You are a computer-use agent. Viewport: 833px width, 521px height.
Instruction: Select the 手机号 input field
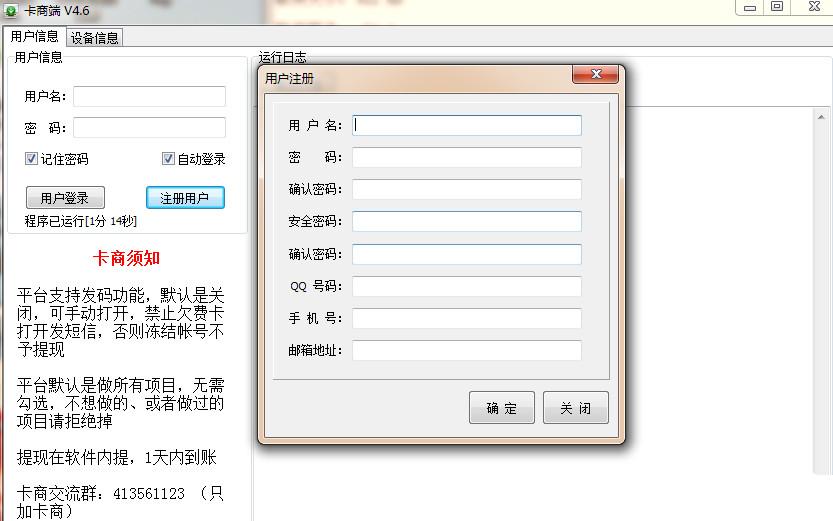tap(466, 318)
